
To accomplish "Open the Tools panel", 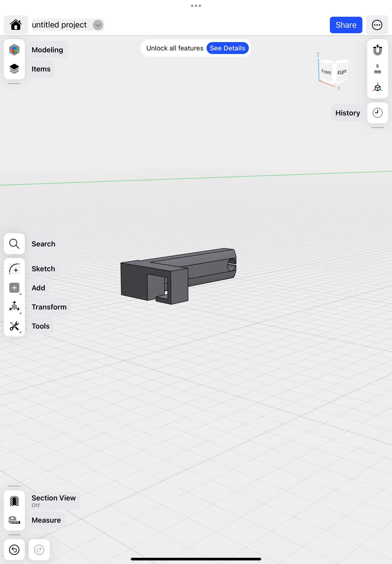I will [14, 326].
